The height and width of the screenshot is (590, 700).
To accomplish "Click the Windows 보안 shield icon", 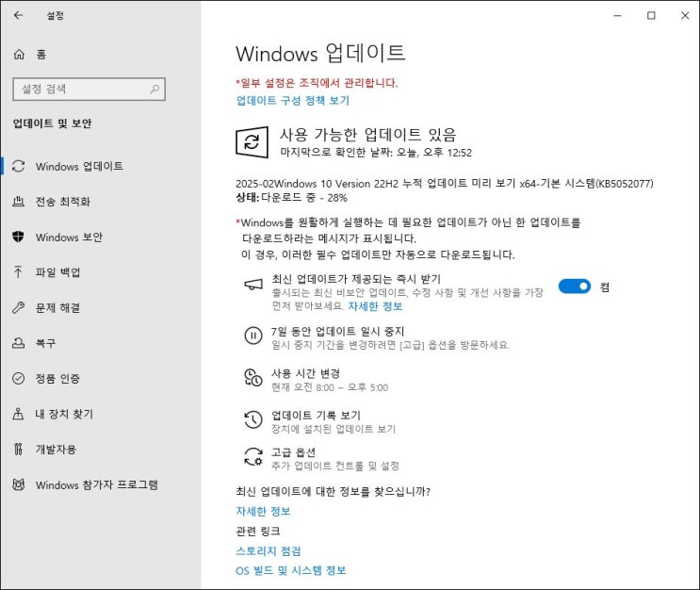I will click(x=18, y=237).
